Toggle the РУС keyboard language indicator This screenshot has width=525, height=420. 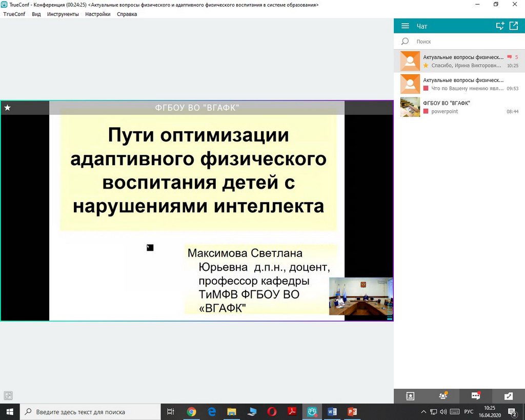pos(469,412)
